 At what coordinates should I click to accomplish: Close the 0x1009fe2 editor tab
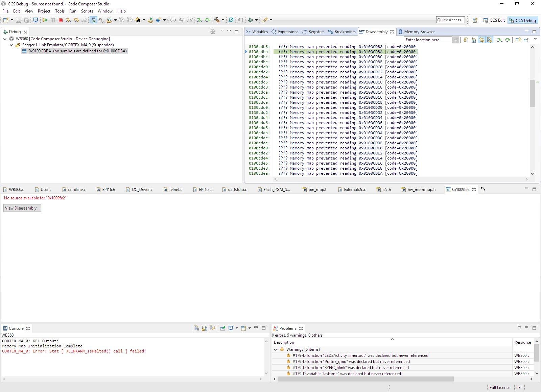coord(474,190)
